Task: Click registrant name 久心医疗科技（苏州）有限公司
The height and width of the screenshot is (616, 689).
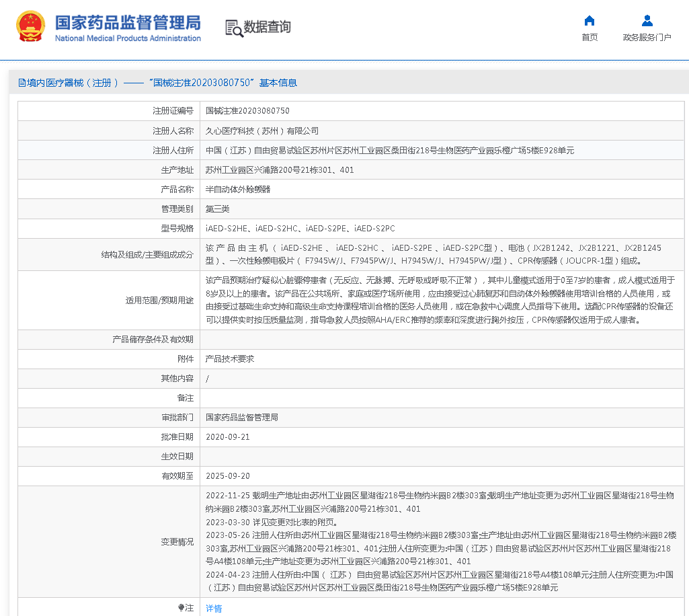Action: tap(261, 131)
